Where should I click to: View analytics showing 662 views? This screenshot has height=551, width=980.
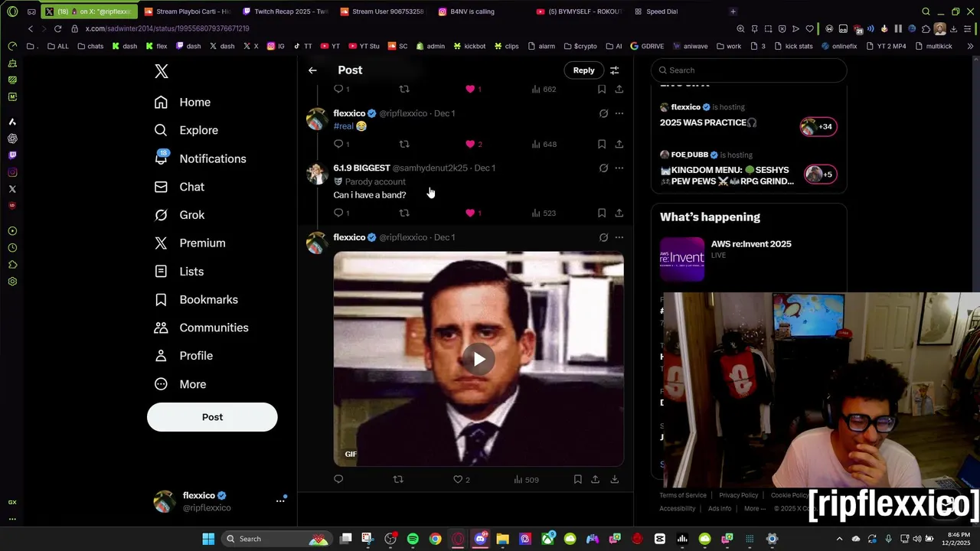(544, 90)
